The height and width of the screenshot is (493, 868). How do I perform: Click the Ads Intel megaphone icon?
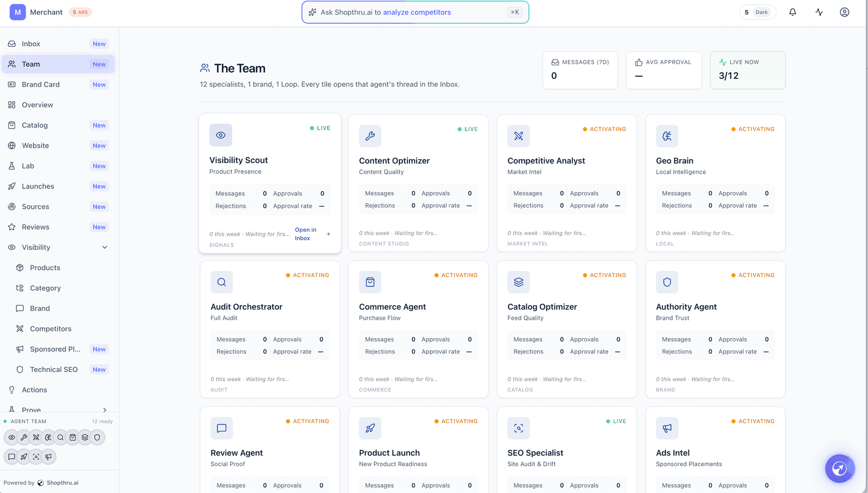click(667, 428)
